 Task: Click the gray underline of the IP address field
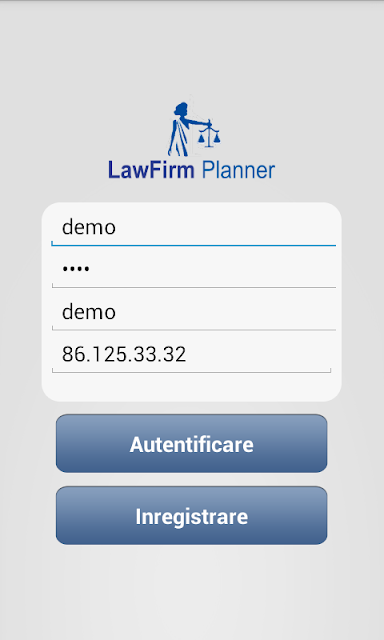[x=191, y=372]
